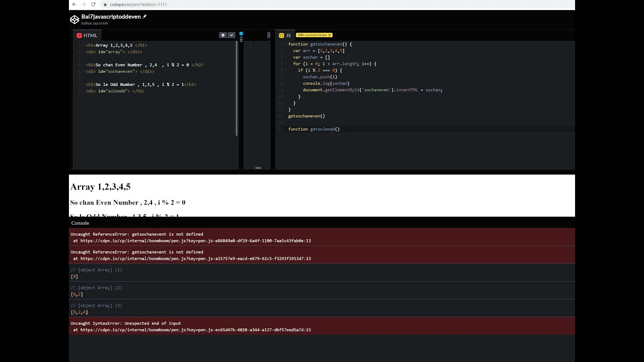Image resolution: width=644 pixels, height=362 pixels.
Task: Click the blue CSS asterisk icon
Action: (241, 34)
